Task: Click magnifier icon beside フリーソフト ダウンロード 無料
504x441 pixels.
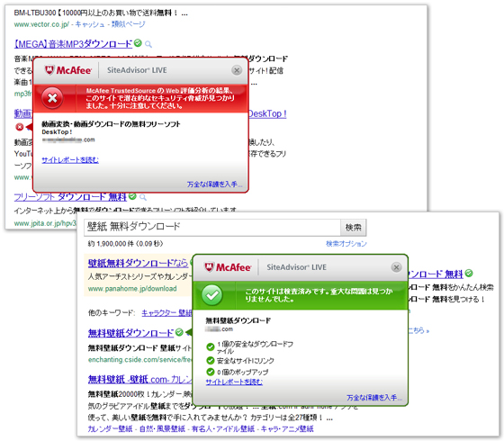Action: (143, 197)
